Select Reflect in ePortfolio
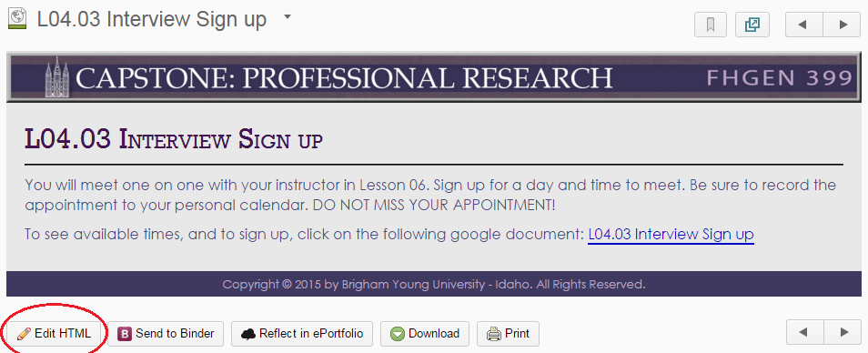Image resolution: width=868 pixels, height=353 pixels. coord(302,334)
